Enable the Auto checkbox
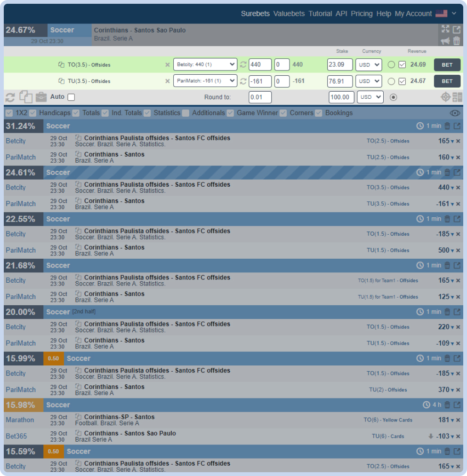This screenshot has width=467, height=476. [x=71, y=97]
